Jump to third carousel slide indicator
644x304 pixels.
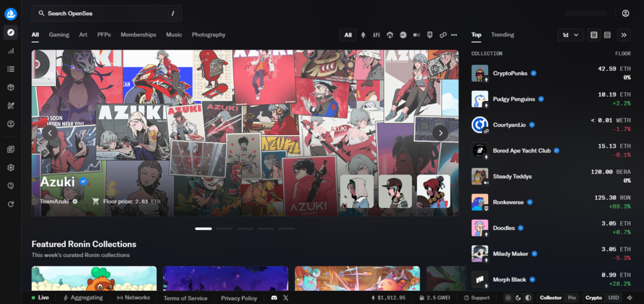click(x=245, y=229)
